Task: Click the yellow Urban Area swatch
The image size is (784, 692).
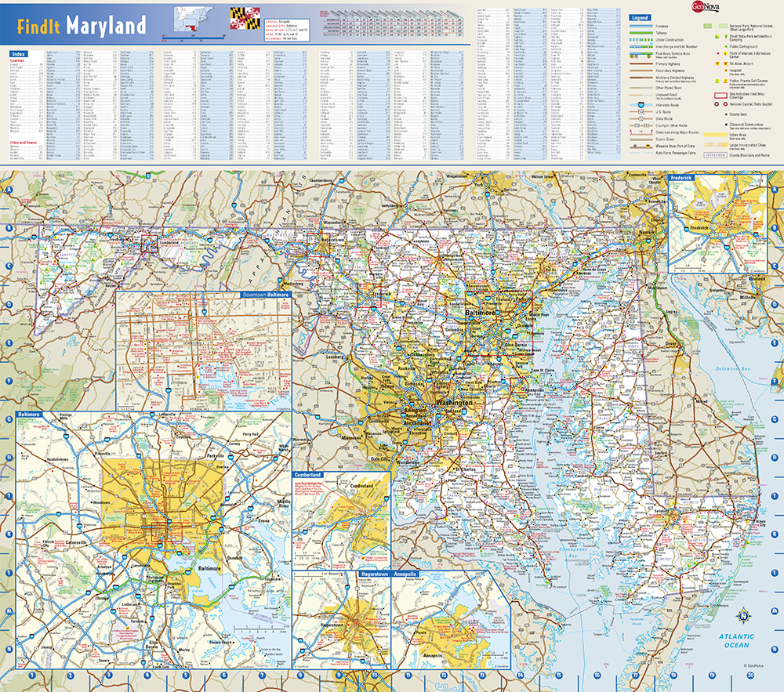Action: point(715,135)
